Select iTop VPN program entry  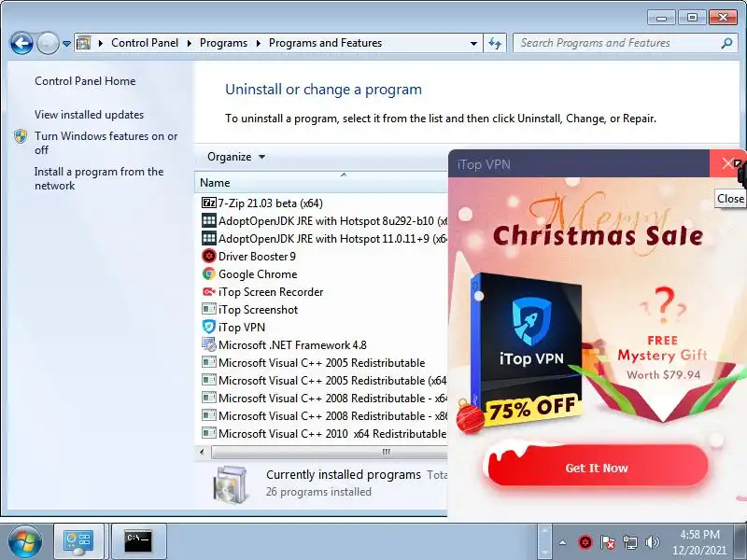[x=242, y=328]
